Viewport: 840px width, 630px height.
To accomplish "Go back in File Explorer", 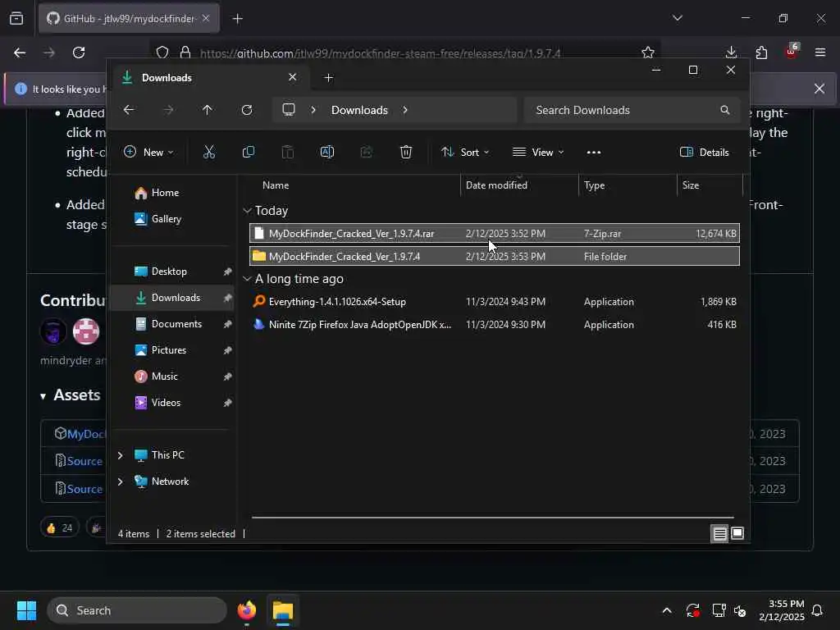I will click(129, 110).
